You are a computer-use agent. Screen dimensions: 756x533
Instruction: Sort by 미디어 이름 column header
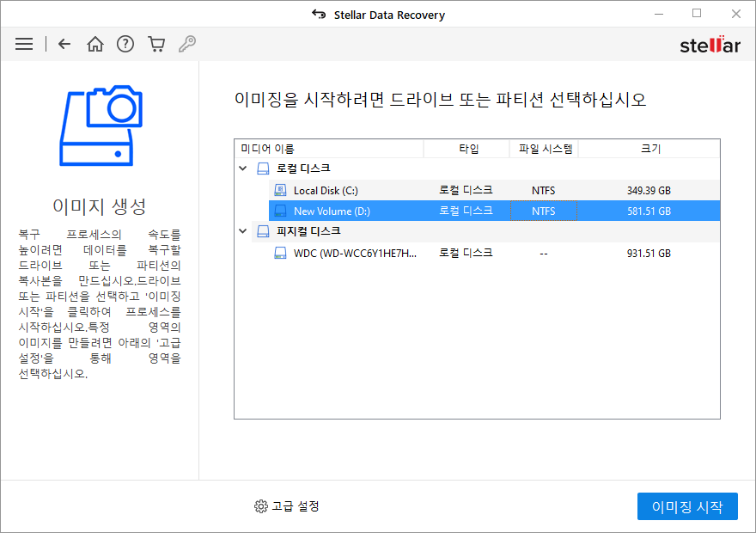point(329,149)
